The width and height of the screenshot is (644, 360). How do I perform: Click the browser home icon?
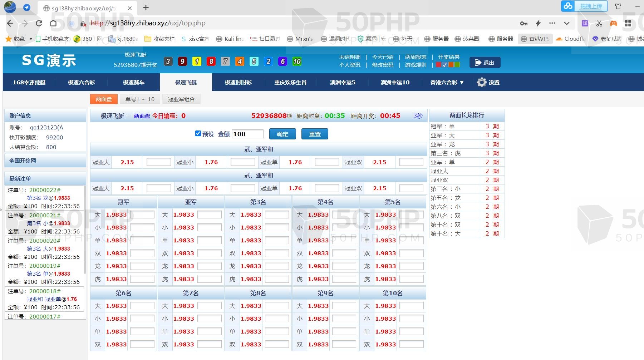tap(53, 23)
